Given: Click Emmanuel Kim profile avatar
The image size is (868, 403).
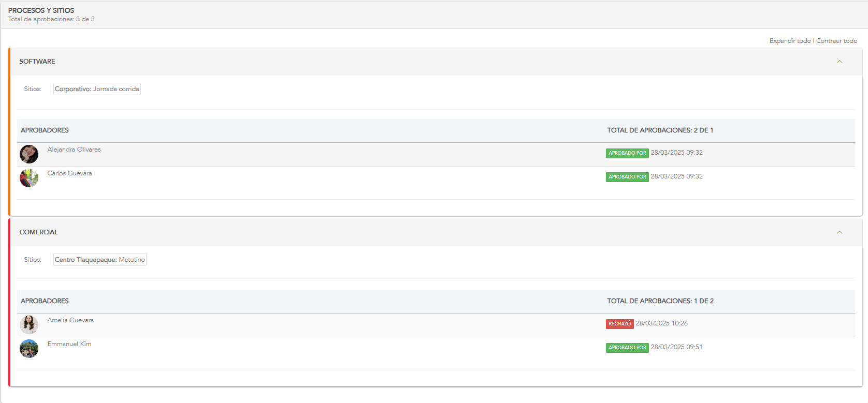Looking at the screenshot, I should (29, 349).
